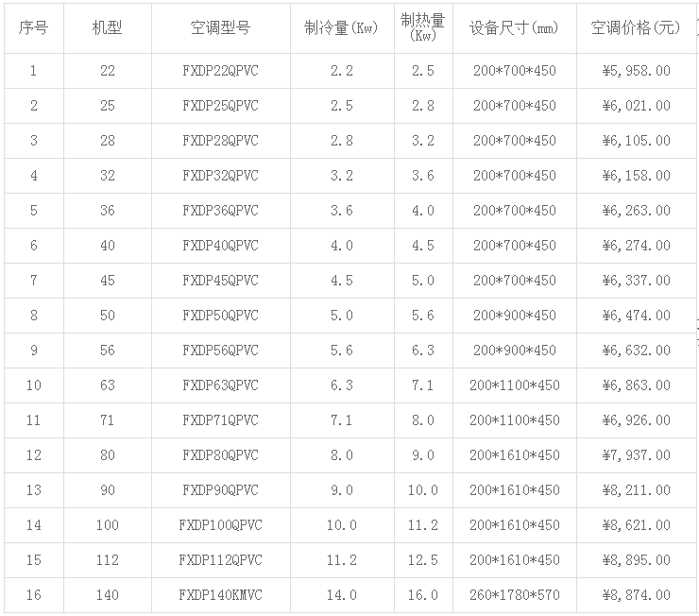699x616 pixels.
Task: Click the FXDP140KMVC model cell
Action: coord(220,595)
